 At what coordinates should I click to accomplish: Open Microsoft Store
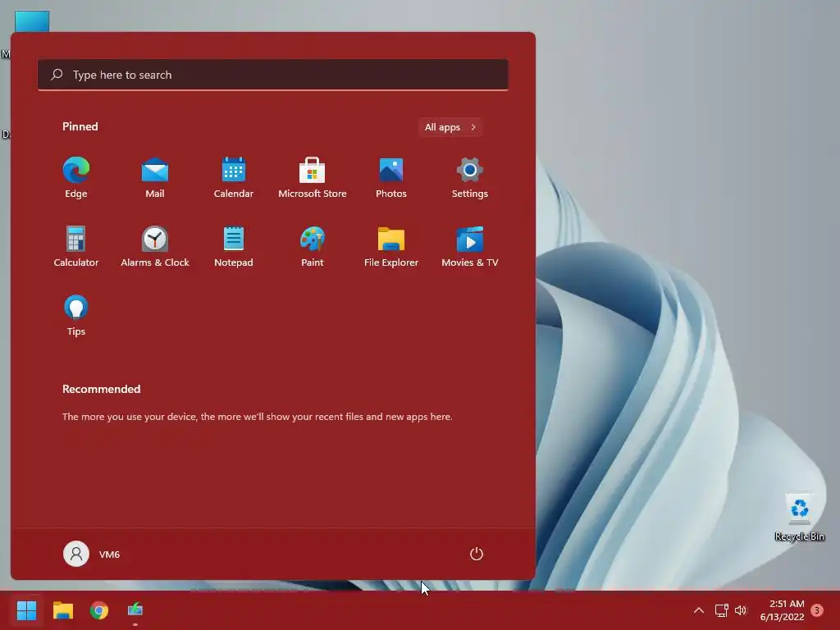(313, 178)
